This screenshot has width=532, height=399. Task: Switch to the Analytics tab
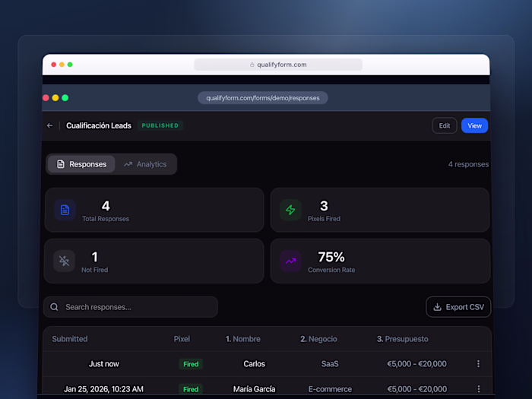pos(145,164)
